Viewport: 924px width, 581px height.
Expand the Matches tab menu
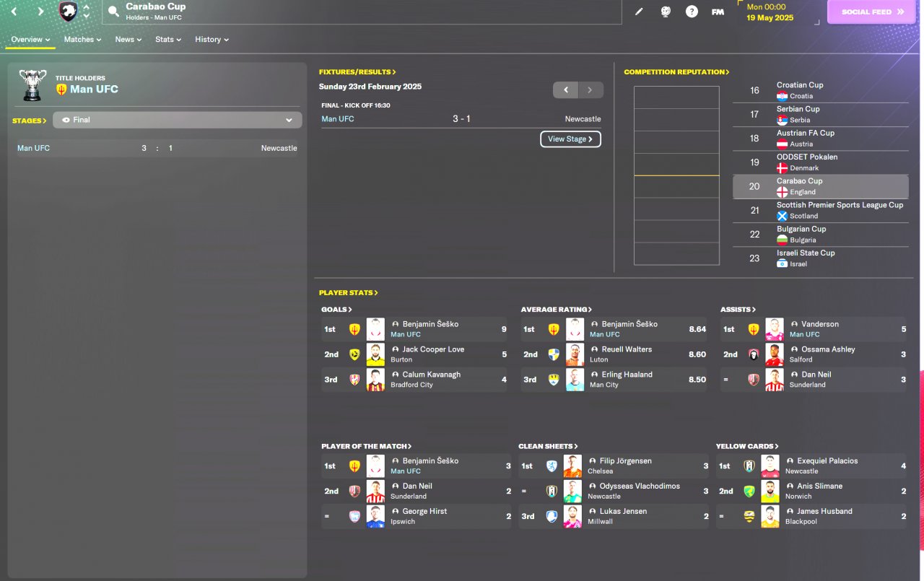tap(82, 40)
